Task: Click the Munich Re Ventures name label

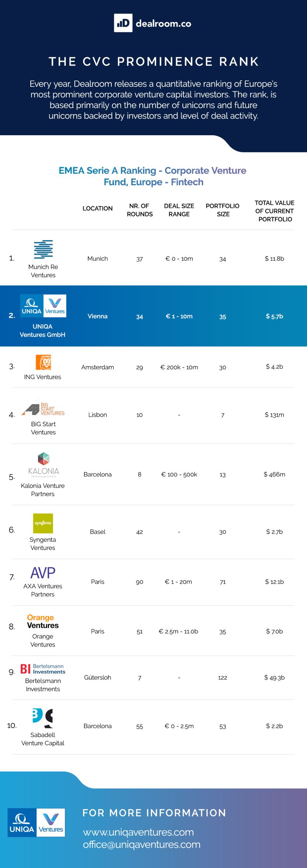Action: pos(43,271)
